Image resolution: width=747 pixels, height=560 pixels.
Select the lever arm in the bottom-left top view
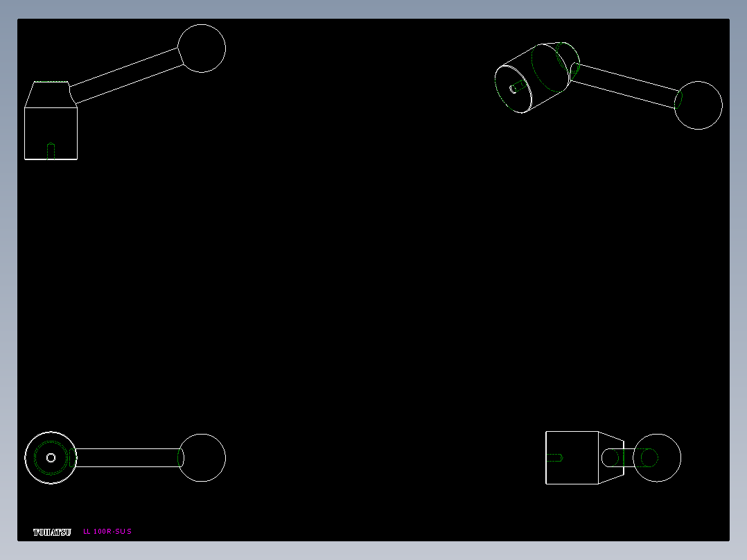pyautogui.click(x=129, y=457)
